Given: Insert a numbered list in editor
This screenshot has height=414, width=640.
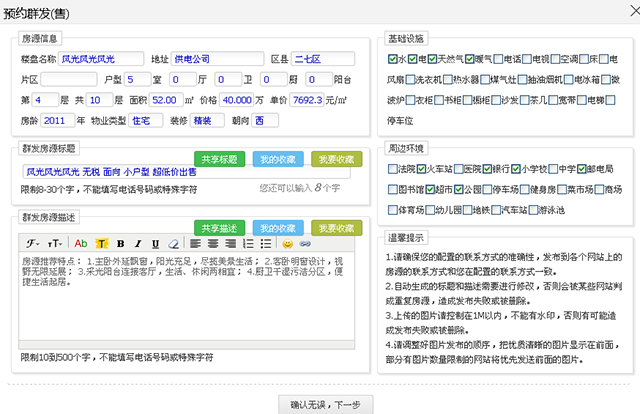Looking at the screenshot, I should (248, 244).
